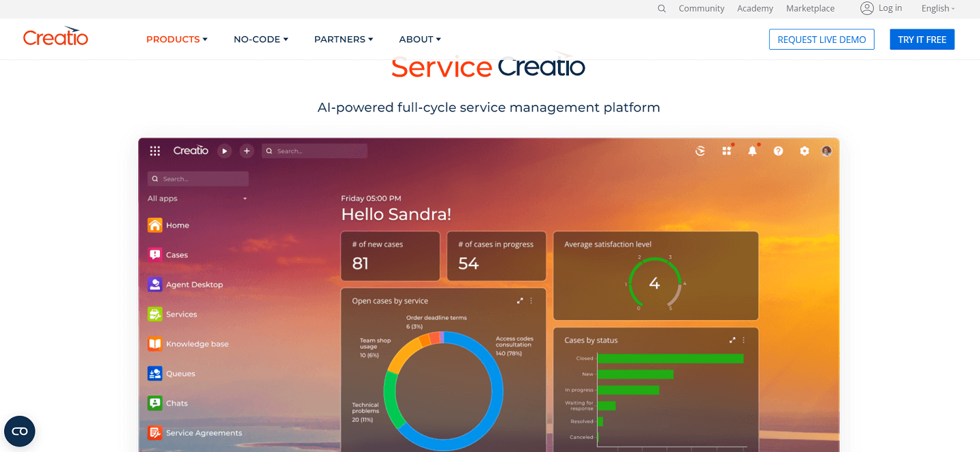Click the settings gear icon in dashboard

click(x=804, y=151)
